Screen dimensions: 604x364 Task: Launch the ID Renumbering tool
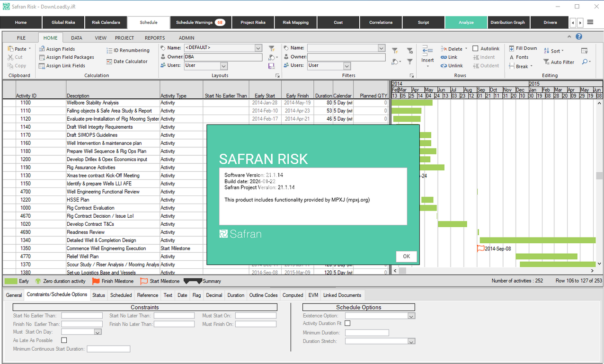pyautogui.click(x=128, y=50)
